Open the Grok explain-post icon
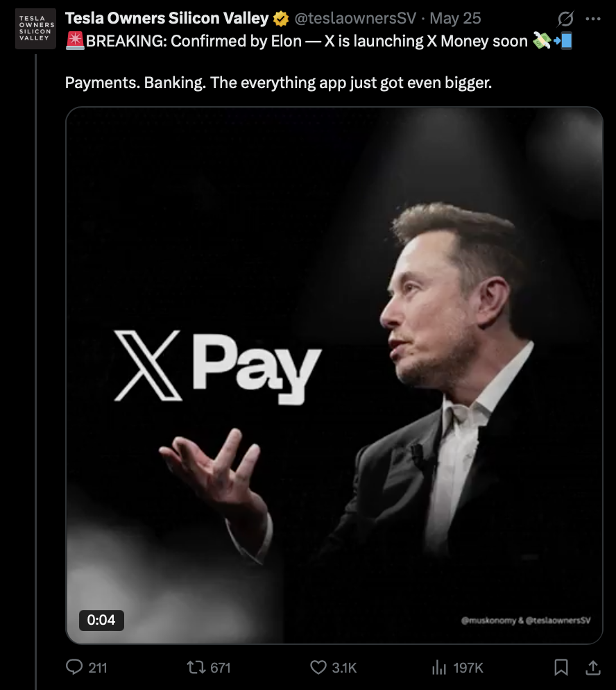 tap(565, 19)
